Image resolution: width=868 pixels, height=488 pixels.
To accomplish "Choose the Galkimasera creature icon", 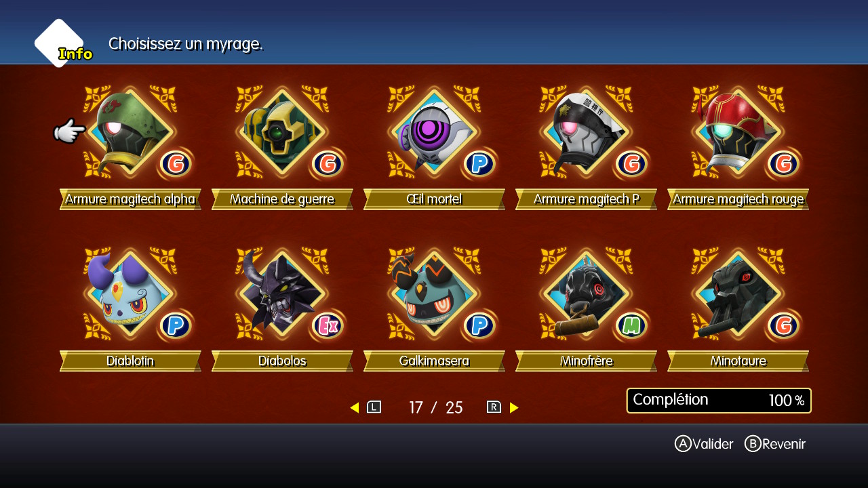I will (434, 294).
